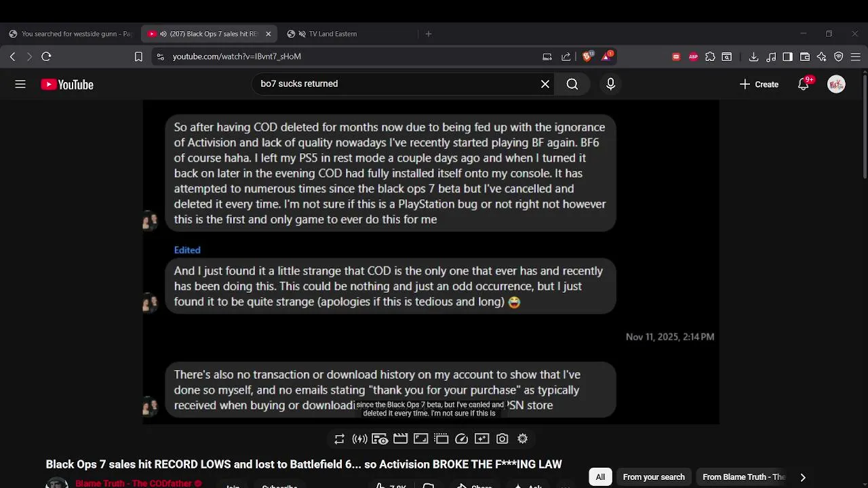The width and height of the screenshot is (868, 488).
Task: Open the playback speed gauge icon
Action: (462, 439)
